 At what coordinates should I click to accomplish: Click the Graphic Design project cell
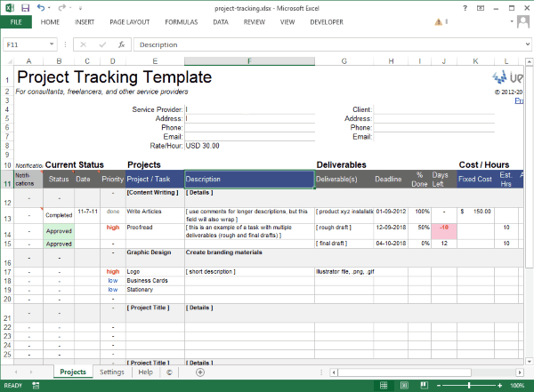click(155, 258)
